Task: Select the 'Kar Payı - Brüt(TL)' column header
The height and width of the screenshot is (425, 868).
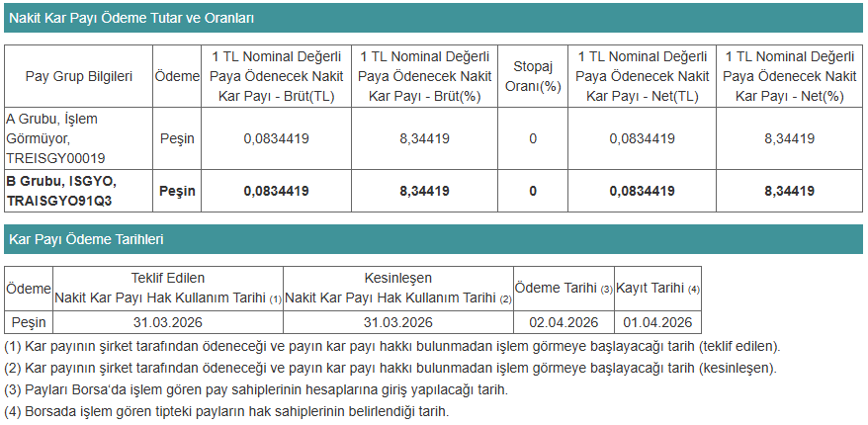Action: 276,76
